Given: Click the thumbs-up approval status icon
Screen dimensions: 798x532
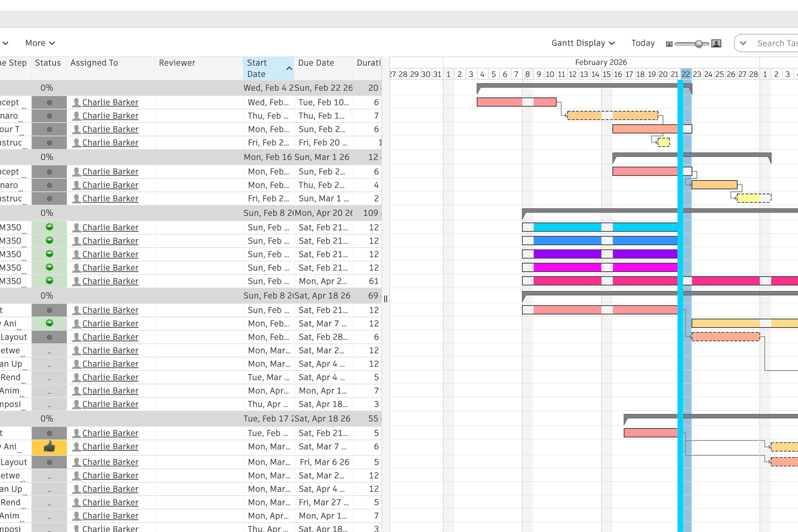Looking at the screenshot, I should pyautogui.click(x=49, y=446).
